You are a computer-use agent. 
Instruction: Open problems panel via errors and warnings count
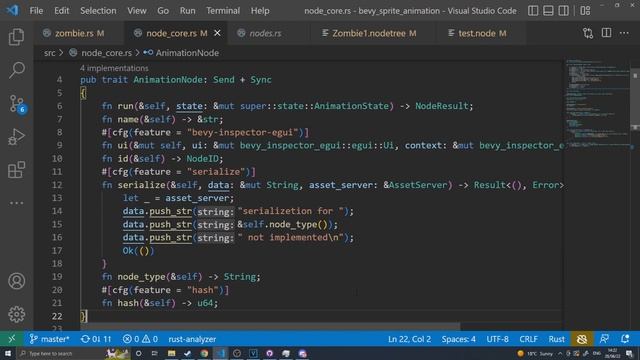coord(140,339)
